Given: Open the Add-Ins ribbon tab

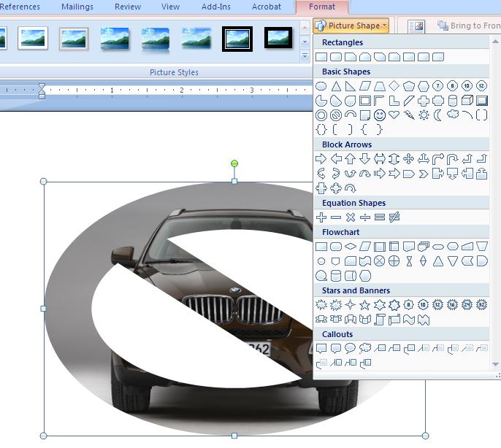Looking at the screenshot, I should (216, 7).
